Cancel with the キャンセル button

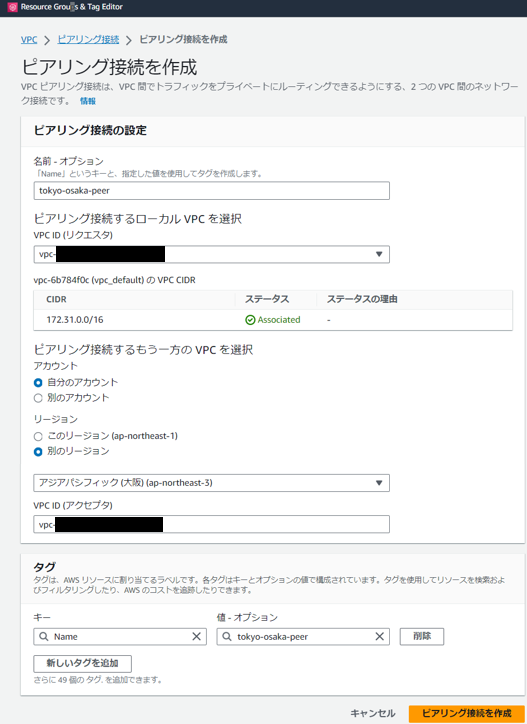[373, 713]
